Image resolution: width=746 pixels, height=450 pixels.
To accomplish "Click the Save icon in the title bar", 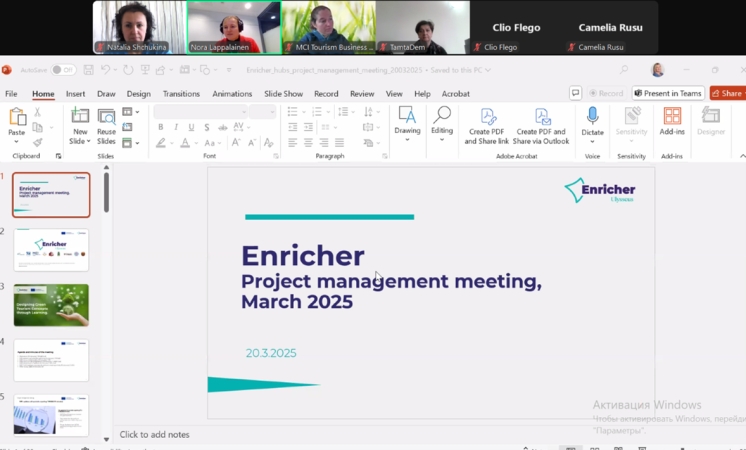I will point(88,70).
